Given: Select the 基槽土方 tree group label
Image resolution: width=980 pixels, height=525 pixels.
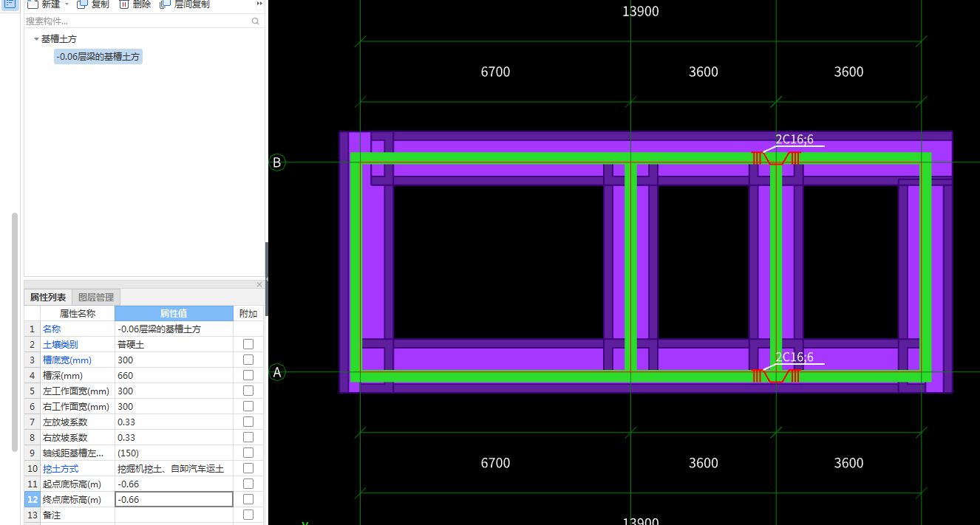Looking at the screenshot, I should coord(59,39).
